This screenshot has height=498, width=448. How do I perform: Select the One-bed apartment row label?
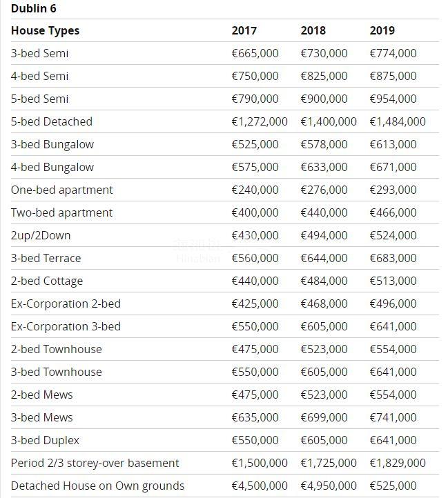pos(61,190)
